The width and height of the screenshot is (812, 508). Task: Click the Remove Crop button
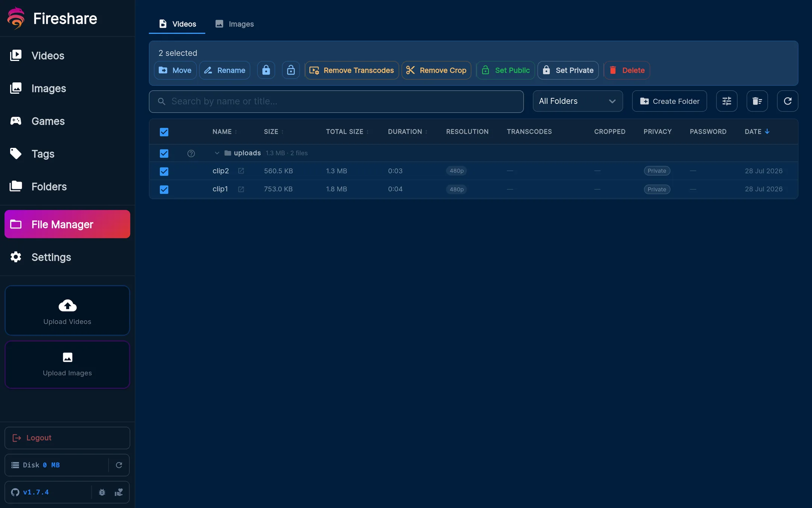pos(436,70)
